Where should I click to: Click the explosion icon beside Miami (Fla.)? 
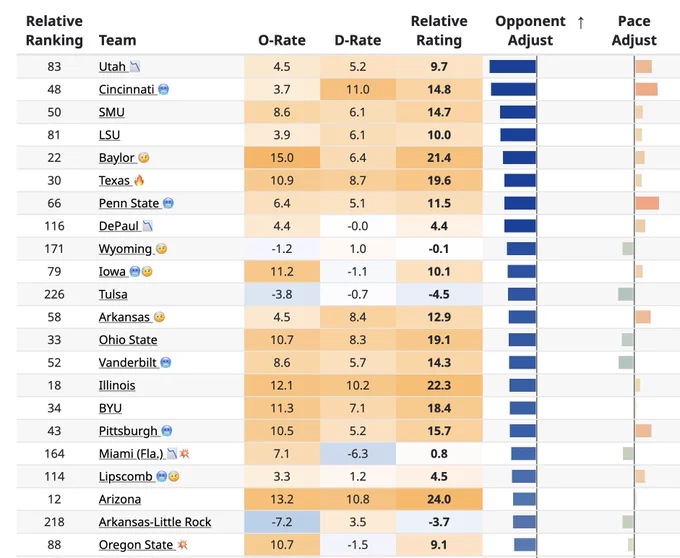184,454
